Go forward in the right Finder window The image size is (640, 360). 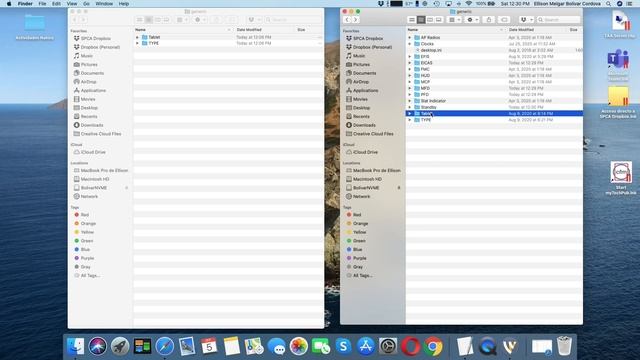(356, 20)
